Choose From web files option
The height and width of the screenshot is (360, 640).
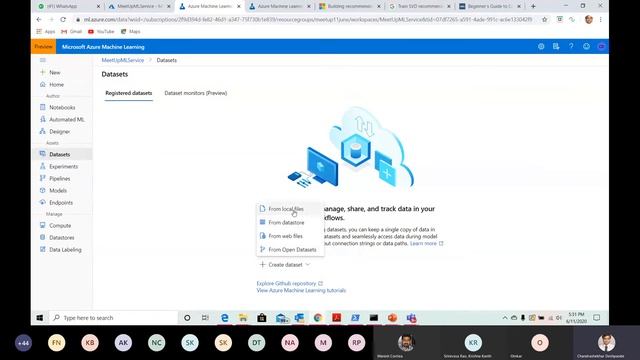[x=290, y=236]
